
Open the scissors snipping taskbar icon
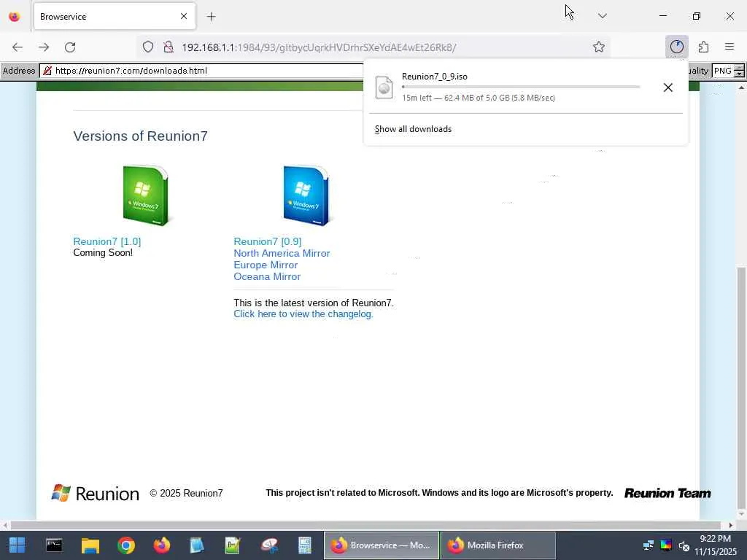pyautogui.click(x=269, y=545)
